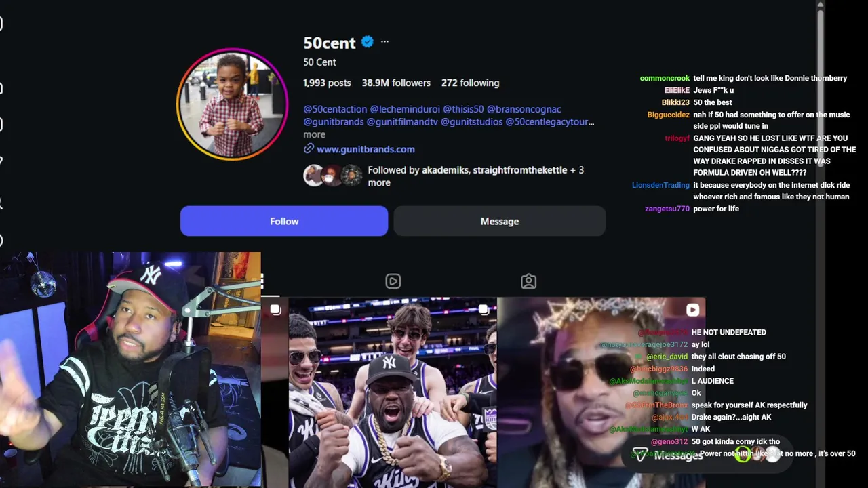This screenshot has width=868, height=488.
Task: Open 50cent's profile picture story ring
Action: click(x=232, y=104)
